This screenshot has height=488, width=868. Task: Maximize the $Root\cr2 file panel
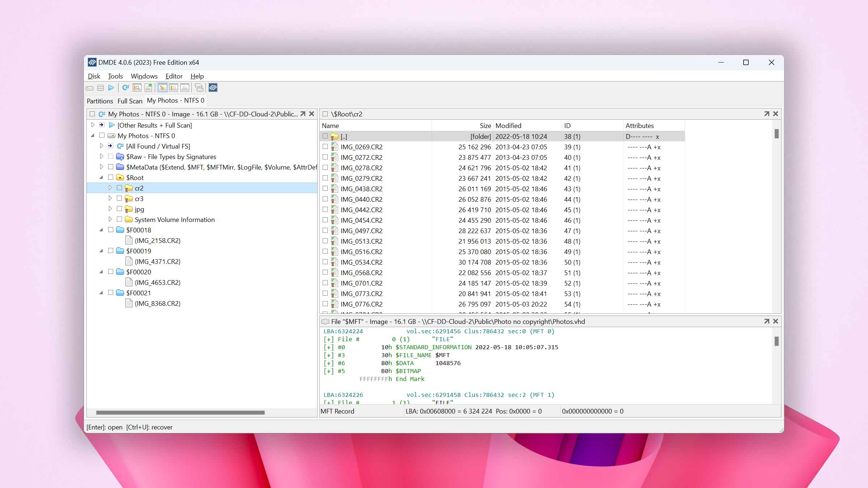[x=766, y=114]
